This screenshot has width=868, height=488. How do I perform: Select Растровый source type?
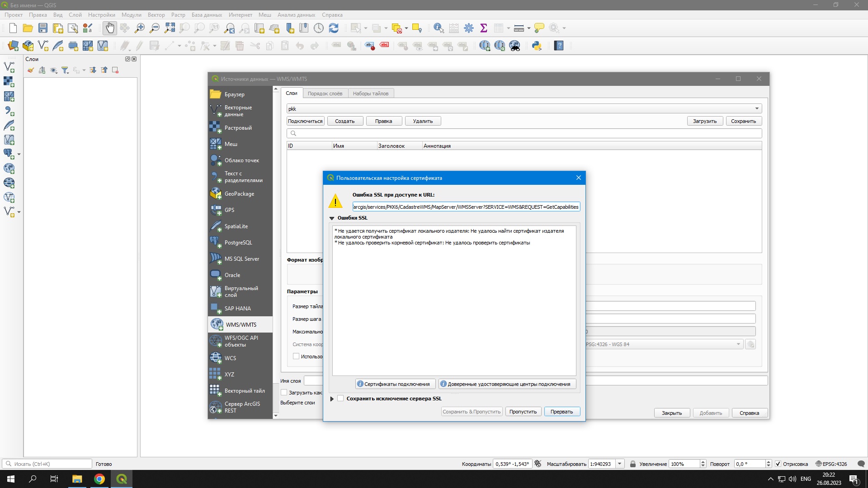[241, 128]
